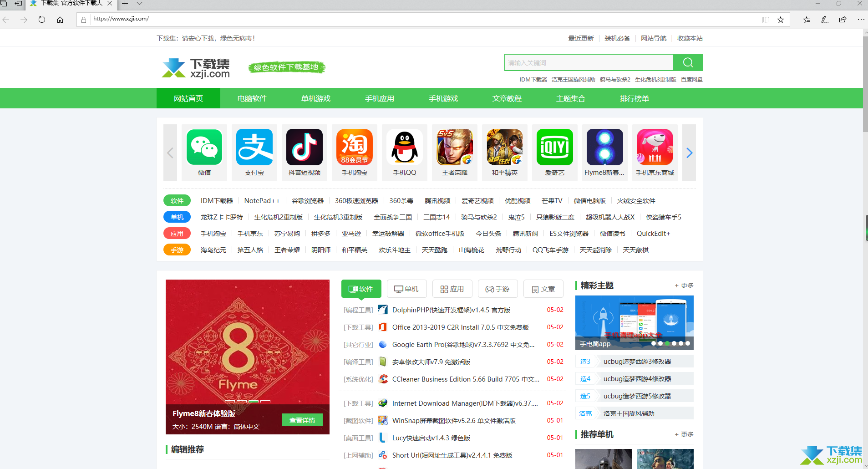Open ucbug造梦西游3修改器 entry
This screenshot has height=469, width=868.
(637, 362)
